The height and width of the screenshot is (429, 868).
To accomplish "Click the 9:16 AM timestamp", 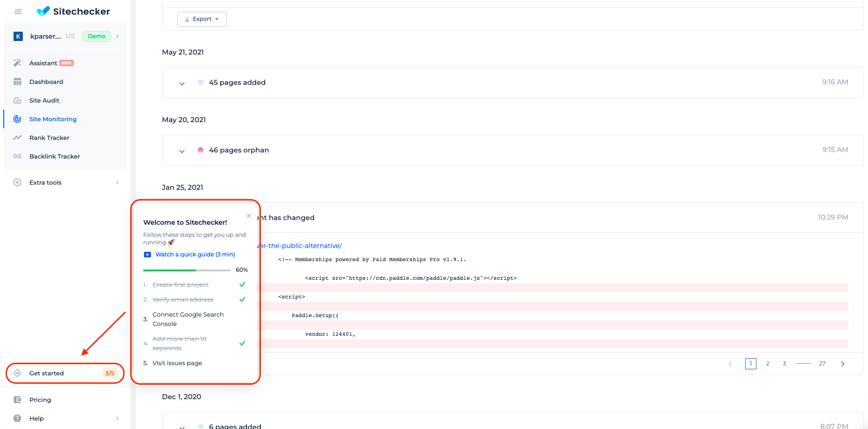I will point(835,82).
